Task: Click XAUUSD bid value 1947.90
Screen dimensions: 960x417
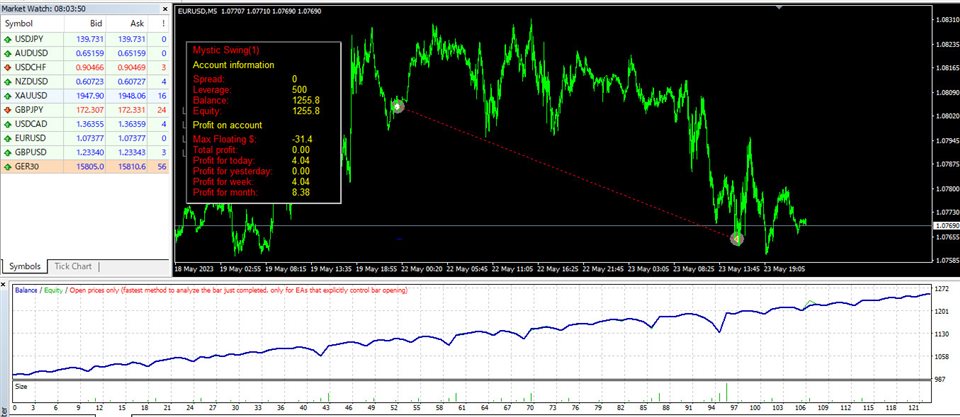Action: [89, 96]
